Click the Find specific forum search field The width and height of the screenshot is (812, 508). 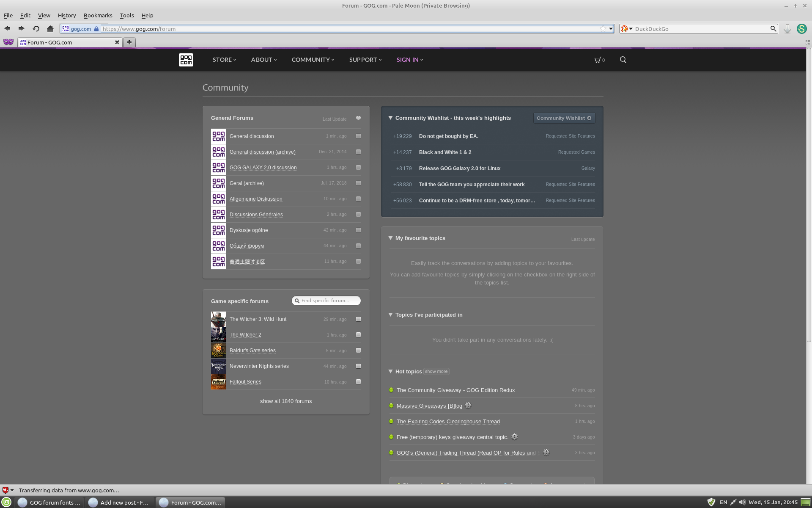pyautogui.click(x=326, y=301)
